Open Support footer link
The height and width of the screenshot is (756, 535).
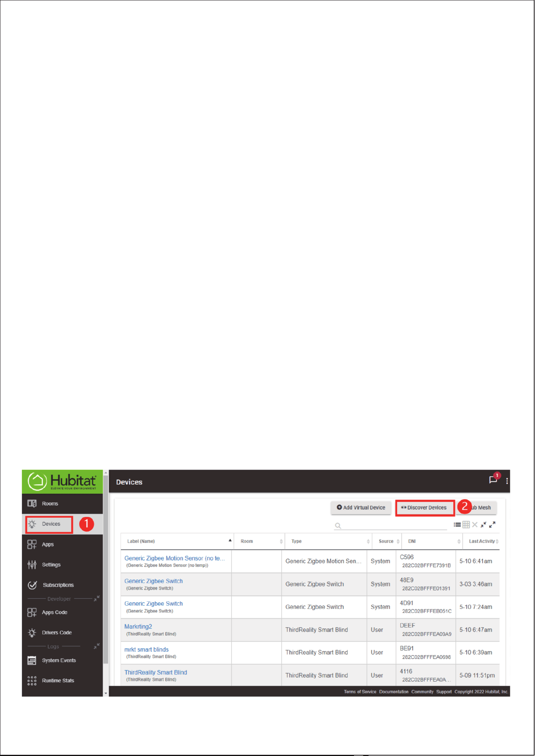[444, 692]
